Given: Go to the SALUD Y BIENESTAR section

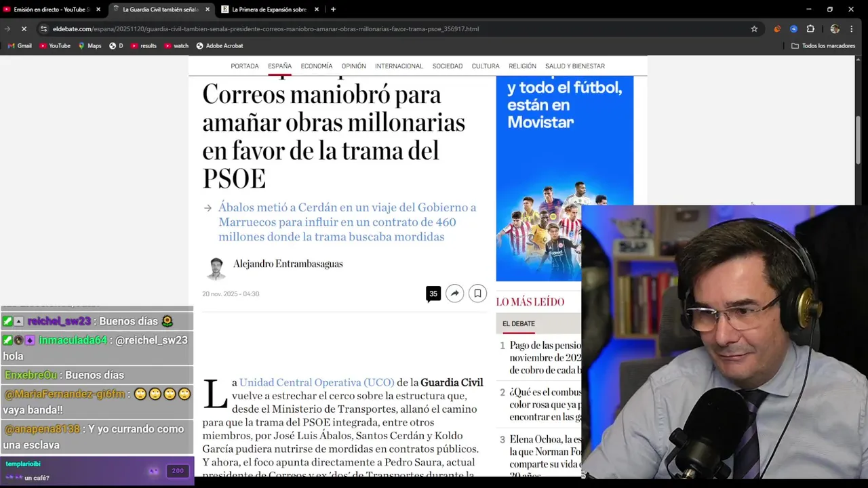Looking at the screenshot, I should [575, 66].
